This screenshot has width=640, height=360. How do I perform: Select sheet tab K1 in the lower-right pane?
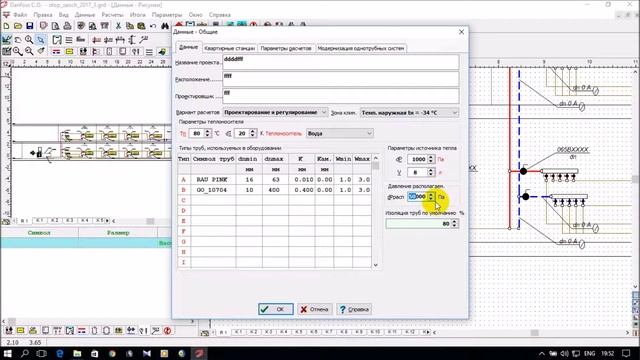(x=239, y=332)
